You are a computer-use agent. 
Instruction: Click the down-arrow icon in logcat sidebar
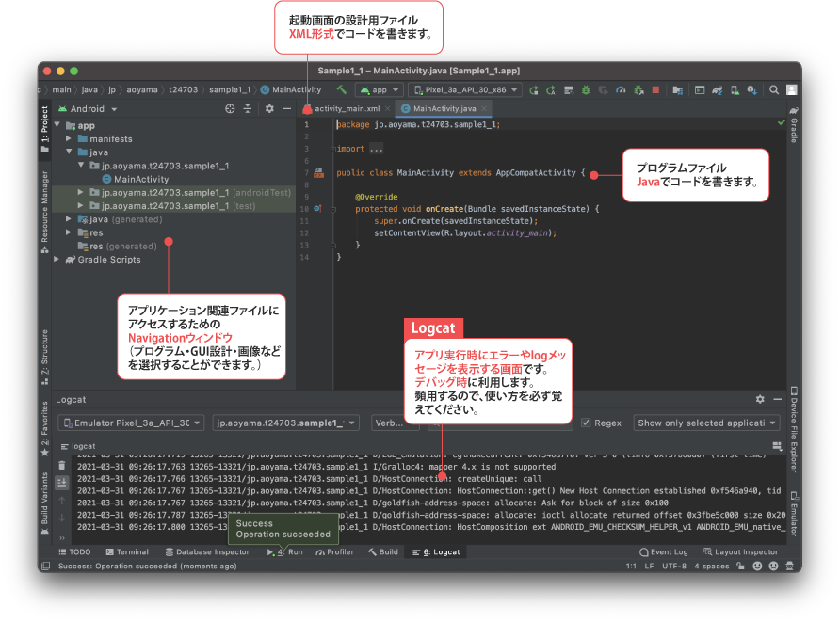click(62, 518)
